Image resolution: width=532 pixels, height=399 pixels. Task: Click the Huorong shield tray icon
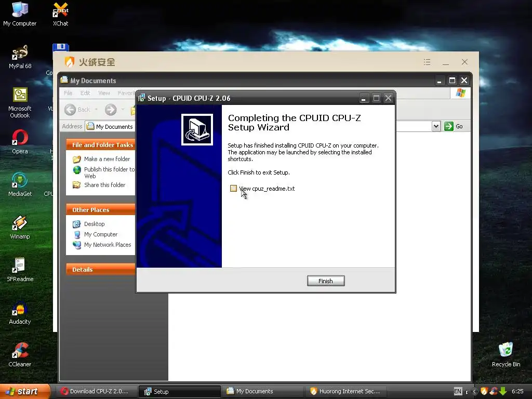click(484, 391)
